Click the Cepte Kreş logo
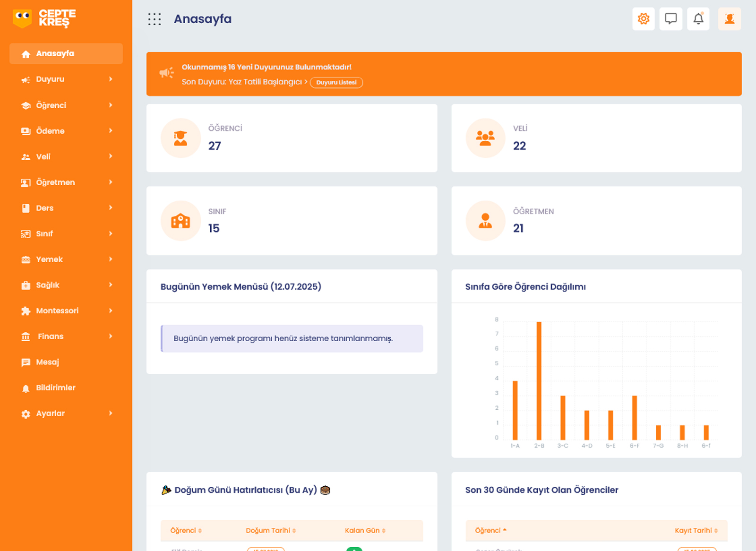This screenshot has width=756, height=551. pyautogui.click(x=44, y=18)
